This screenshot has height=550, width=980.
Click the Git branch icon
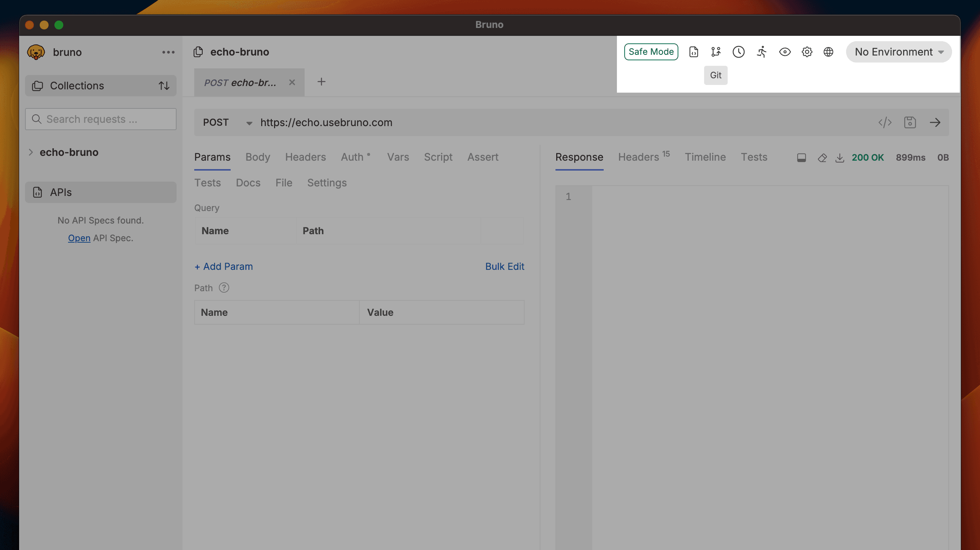point(716,52)
